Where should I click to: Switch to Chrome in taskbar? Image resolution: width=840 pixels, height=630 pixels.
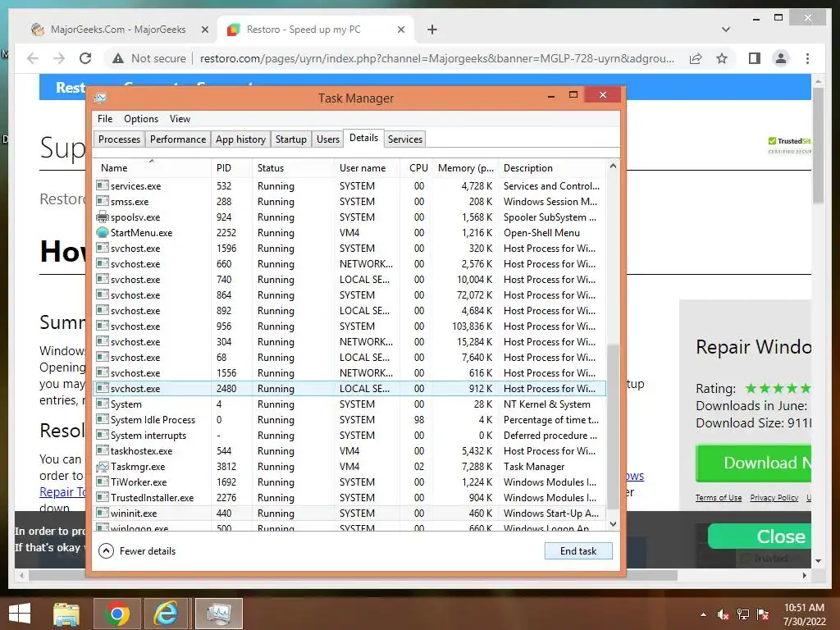116,614
